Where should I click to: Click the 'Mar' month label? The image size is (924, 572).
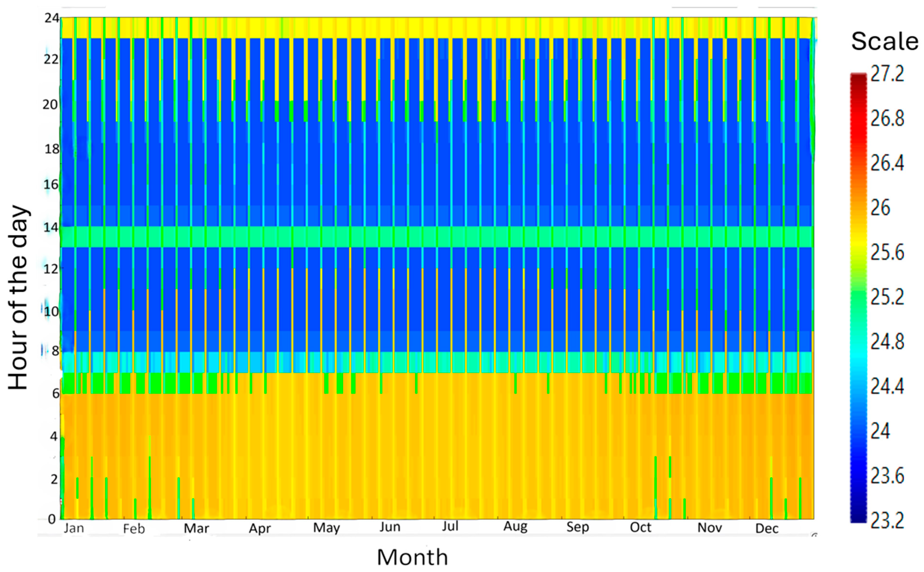click(x=196, y=528)
